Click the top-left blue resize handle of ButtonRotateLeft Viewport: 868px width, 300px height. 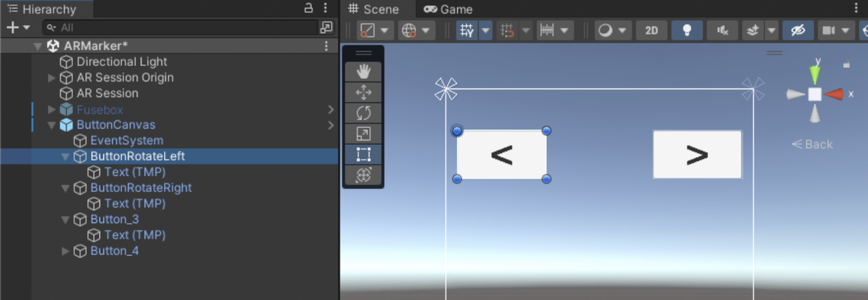pos(457,131)
